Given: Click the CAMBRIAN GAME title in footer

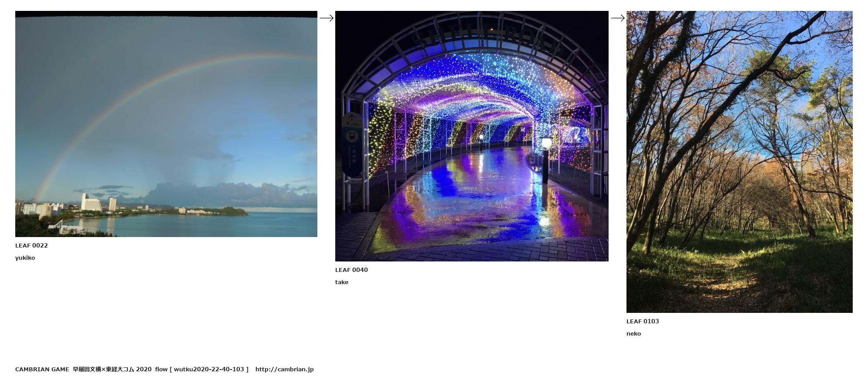Looking at the screenshot, I should coord(42,369).
